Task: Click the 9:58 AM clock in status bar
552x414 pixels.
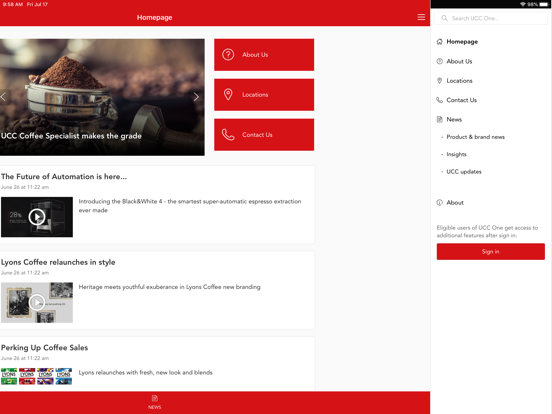Action: (13, 4)
